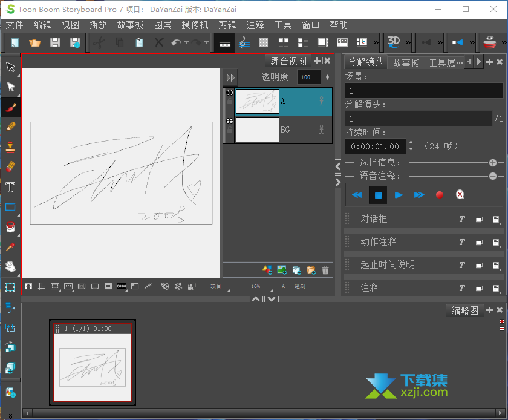This screenshot has height=420, width=508.
Task: Click the Add vector layer icon
Action: pos(267,270)
